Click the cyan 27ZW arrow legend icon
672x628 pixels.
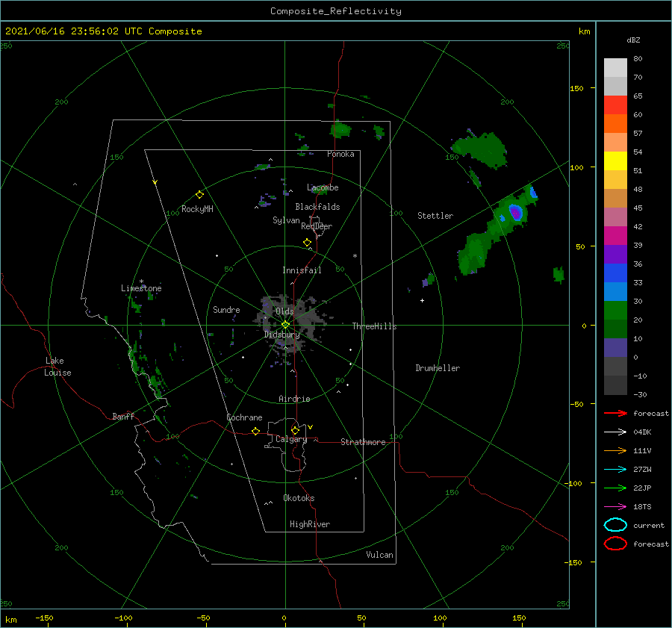(615, 470)
